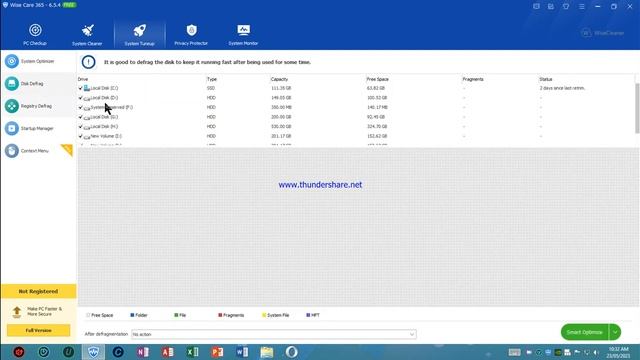Viewport: 640px width, 360px height.
Task: Click the WiseCleaner logo
Action: (x=602, y=33)
